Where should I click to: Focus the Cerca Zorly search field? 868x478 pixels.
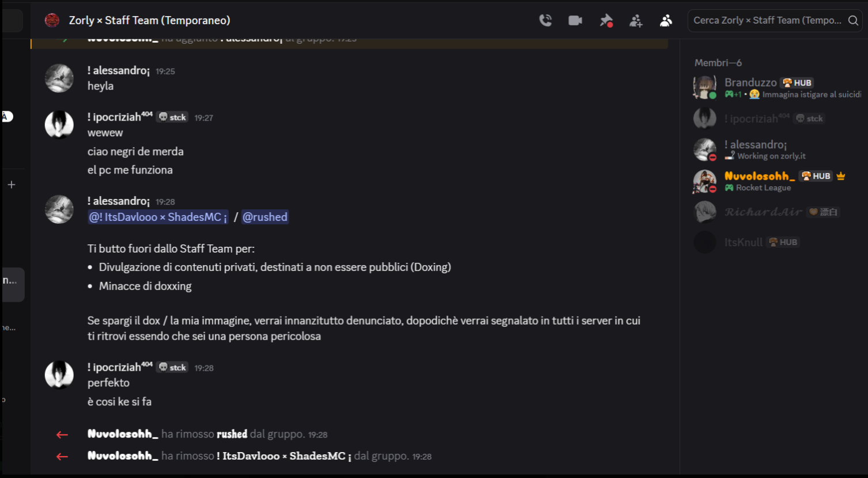click(767, 21)
